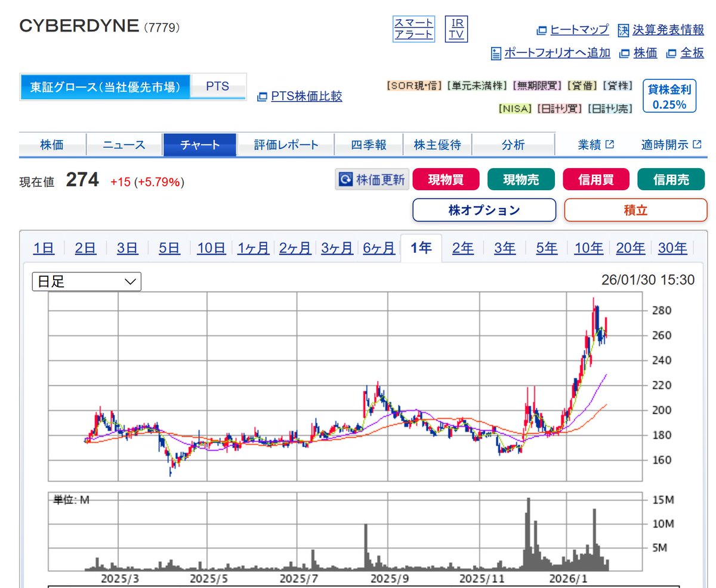The width and height of the screenshot is (716, 588).
Task: Select the 3ヶ月 chart period
Action: (337, 248)
